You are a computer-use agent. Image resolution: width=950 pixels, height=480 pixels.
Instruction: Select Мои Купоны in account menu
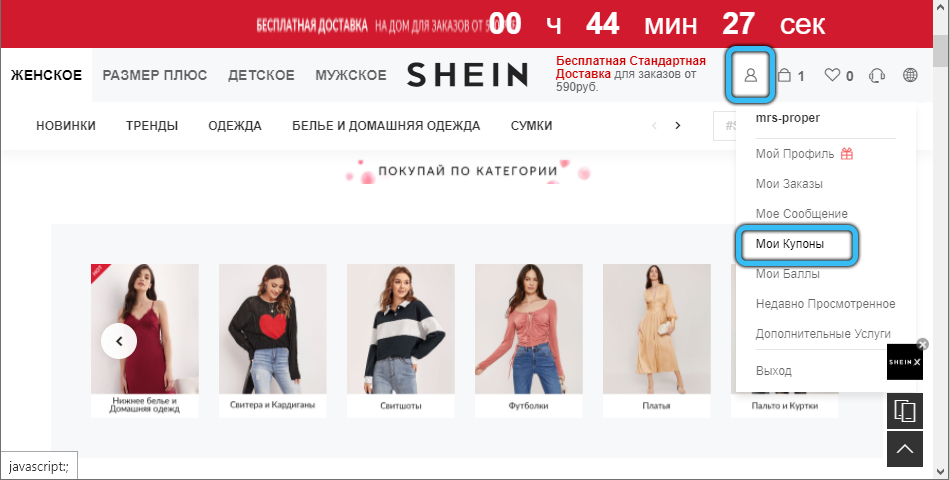click(x=789, y=244)
